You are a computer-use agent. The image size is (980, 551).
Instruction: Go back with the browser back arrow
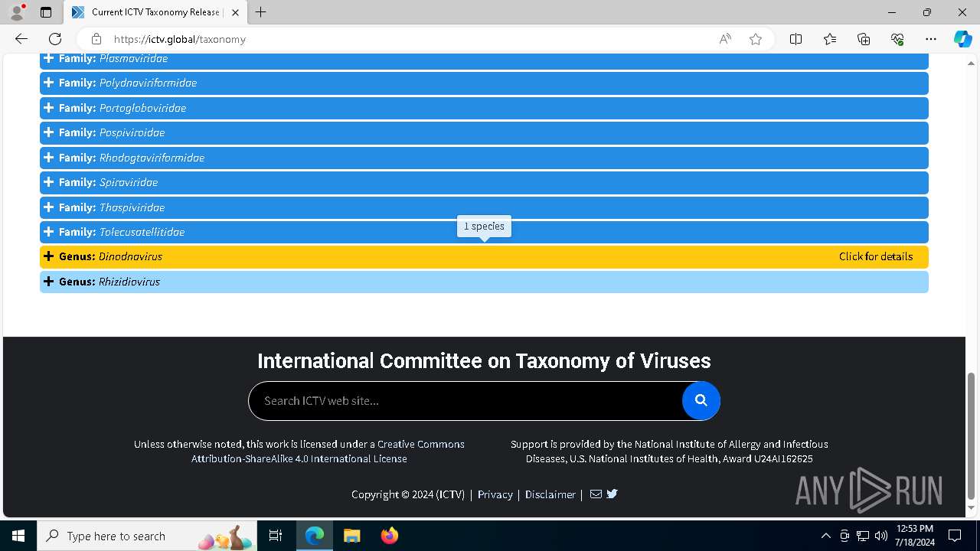click(x=21, y=39)
